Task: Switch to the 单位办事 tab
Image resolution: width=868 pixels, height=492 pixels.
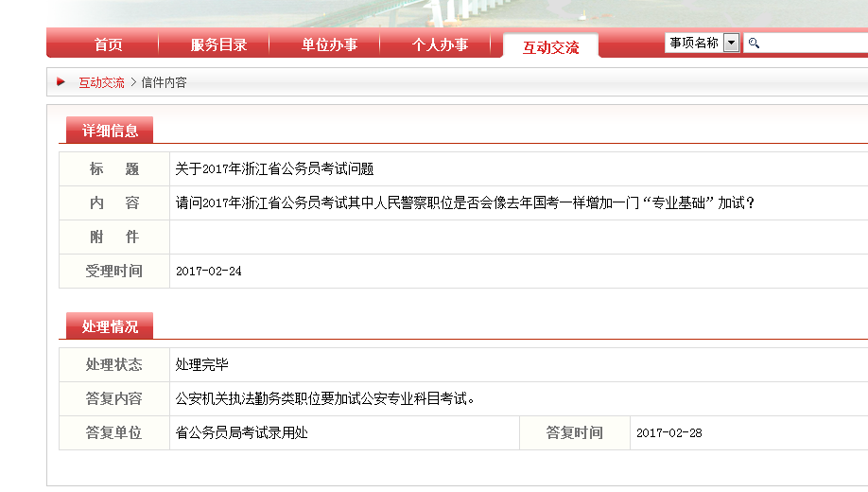Action: click(329, 44)
